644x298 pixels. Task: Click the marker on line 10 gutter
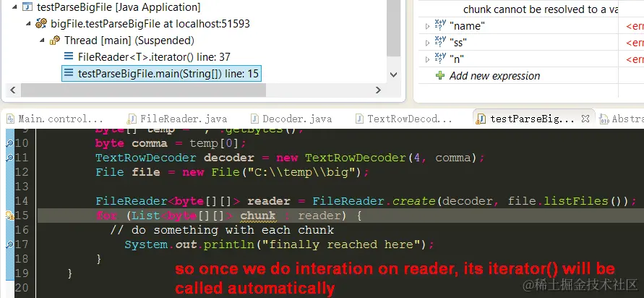pos(9,143)
